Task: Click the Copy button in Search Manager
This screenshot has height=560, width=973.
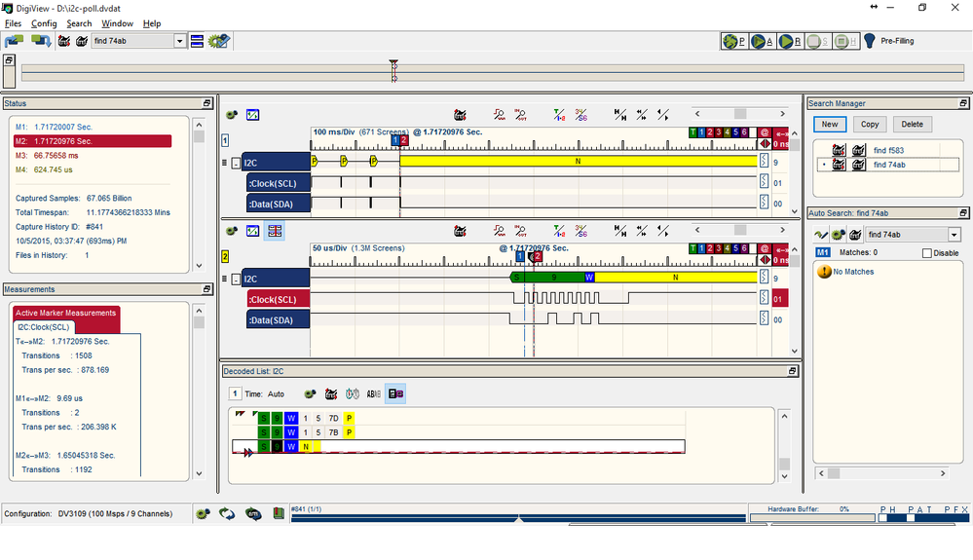Action: (x=870, y=124)
